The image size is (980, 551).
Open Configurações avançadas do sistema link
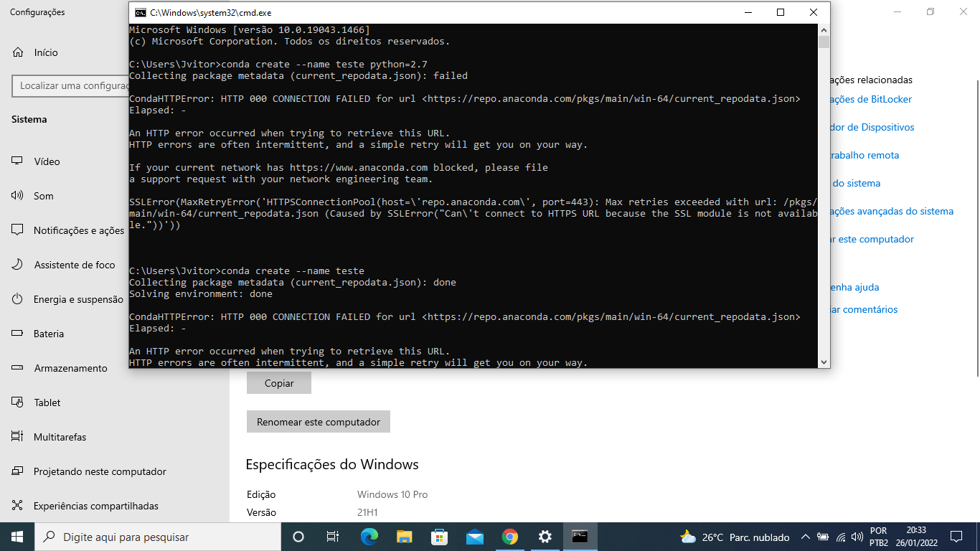892,211
